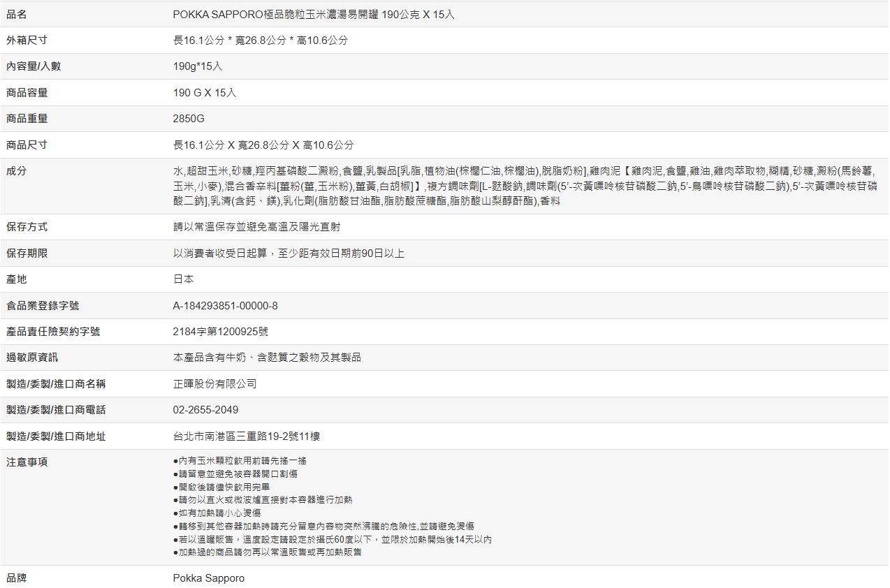Image resolution: width=890 pixels, height=588 pixels.
Task: Click the 過敏原資訊 allergen statement text
Action: click(267, 358)
